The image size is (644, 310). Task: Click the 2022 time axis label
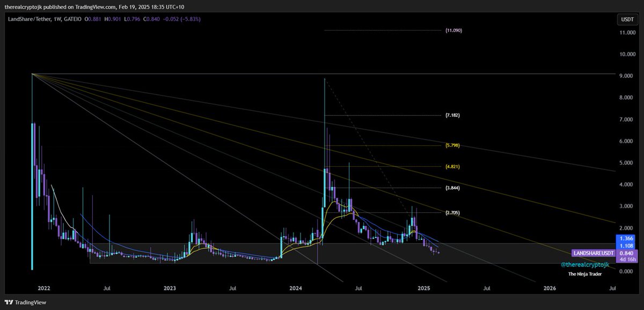click(x=43, y=288)
